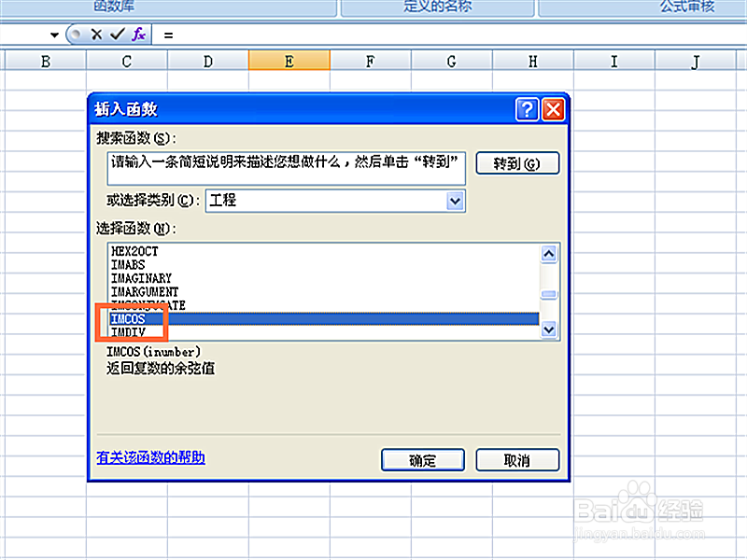Viewport: 747px width, 560px height.
Task: Click the formula bar input showing =
Action: tap(449, 35)
